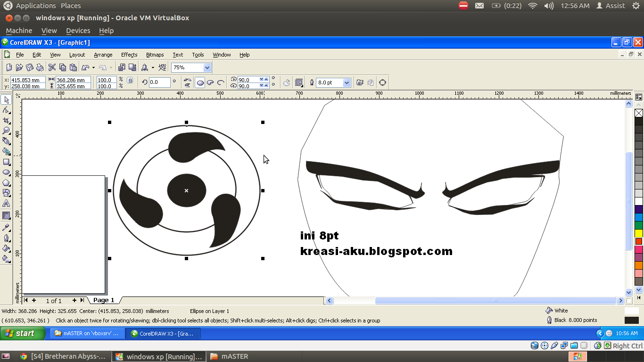Select the Outline tool
Screen dimensions: 644x362
point(6,238)
